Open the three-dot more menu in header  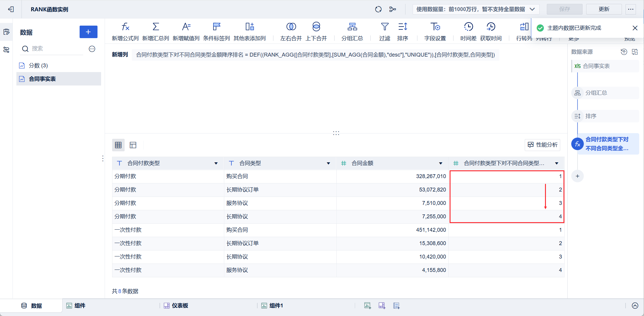coord(631,9)
